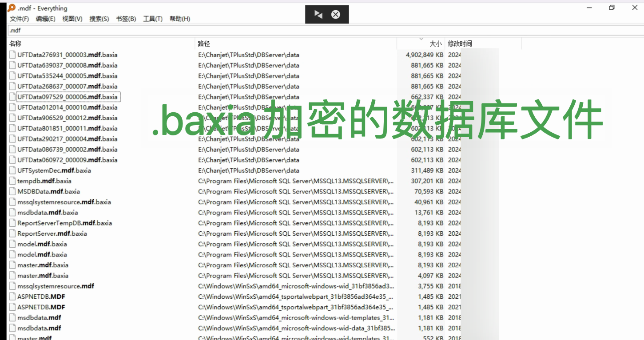Click file icon of UFTData290217_000004.mdf.baxia
644x340 pixels.
(12, 139)
